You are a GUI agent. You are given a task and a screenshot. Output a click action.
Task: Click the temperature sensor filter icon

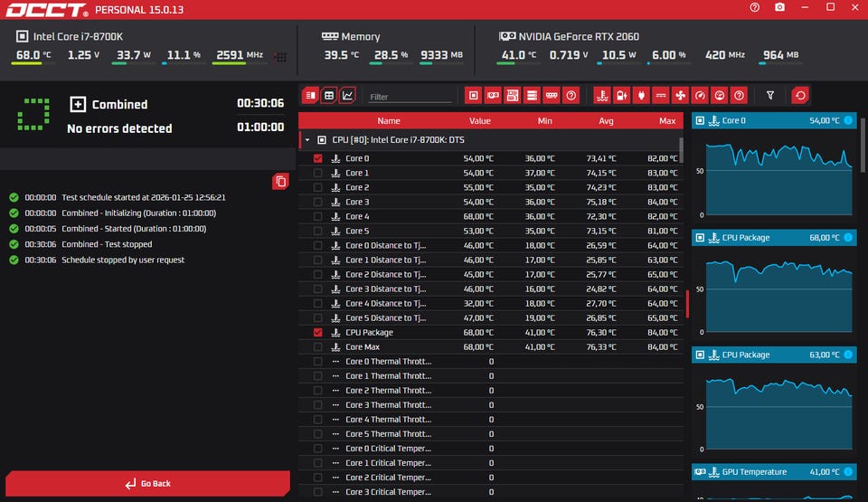[601, 95]
